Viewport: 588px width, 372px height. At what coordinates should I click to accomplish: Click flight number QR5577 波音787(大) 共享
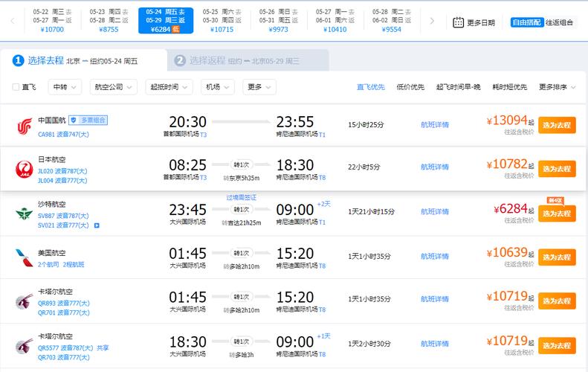click(73, 348)
